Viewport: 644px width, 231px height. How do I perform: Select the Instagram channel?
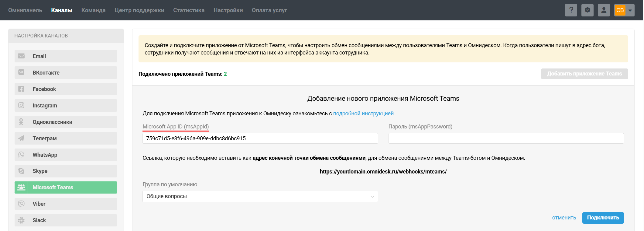pyautogui.click(x=66, y=105)
